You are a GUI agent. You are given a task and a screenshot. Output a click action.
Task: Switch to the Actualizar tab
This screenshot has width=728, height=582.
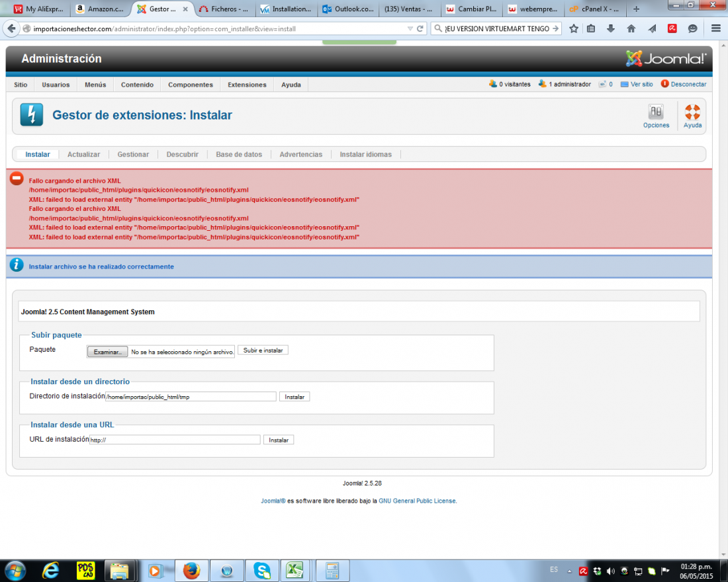[x=83, y=155]
